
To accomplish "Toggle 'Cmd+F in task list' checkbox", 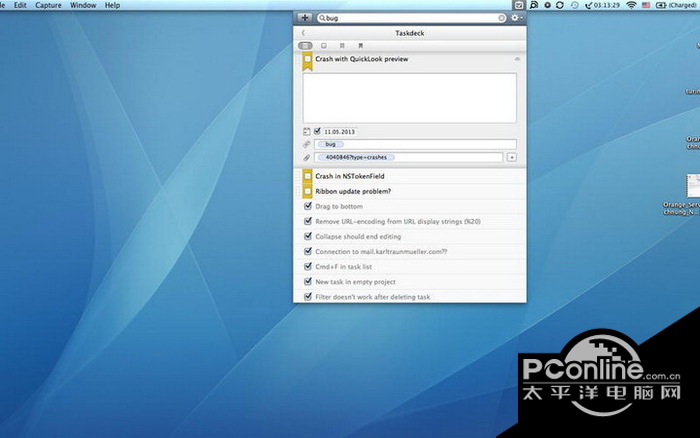I will click(x=308, y=267).
